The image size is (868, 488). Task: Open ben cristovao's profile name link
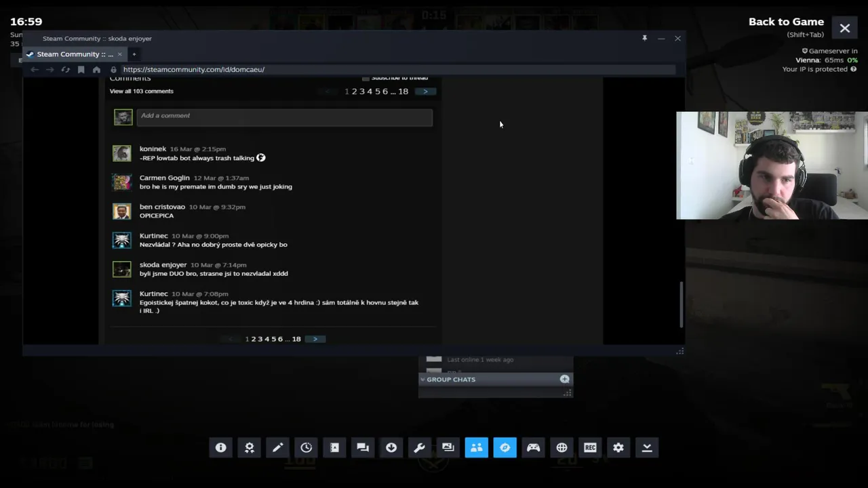click(x=162, y=207)
